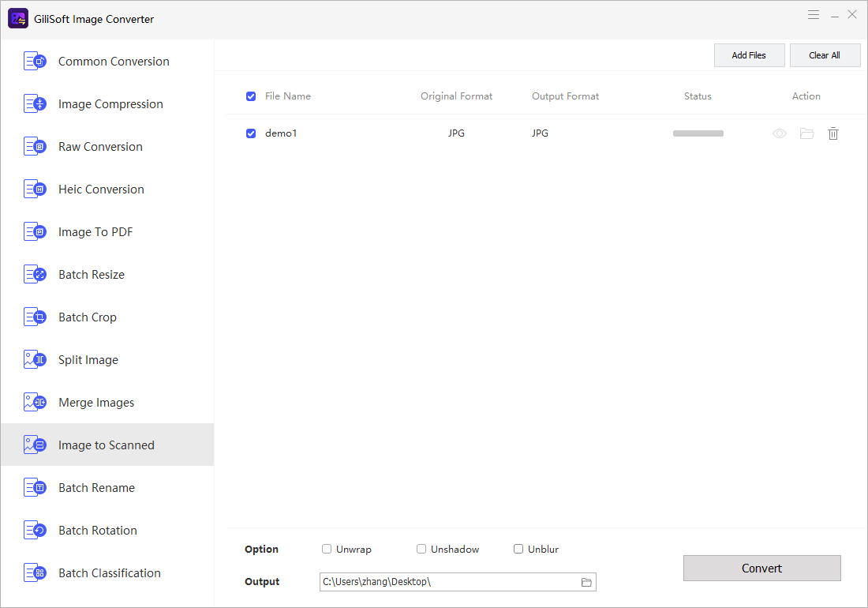Select Batch Classification label in sidebar
This screenshot has width=868, height=608.
(110, 573)
